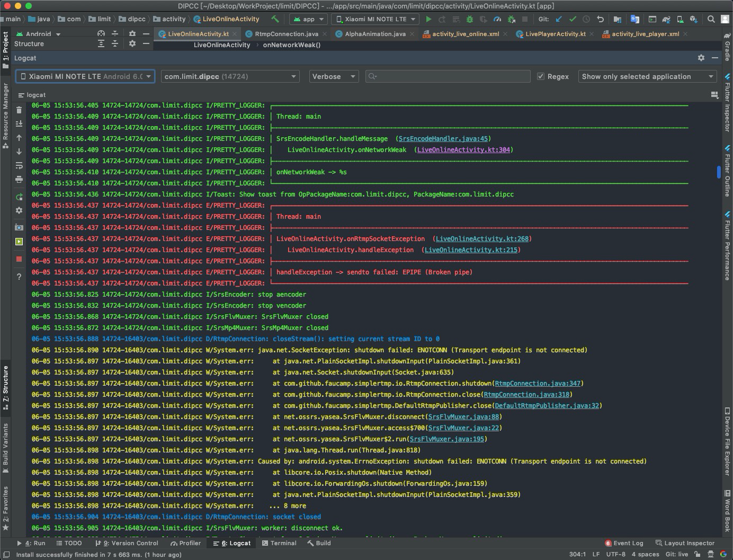The height and width of the screenshot is (560, 733).
Task: Open the app run configuration dropdown
Action: [308, 19]
